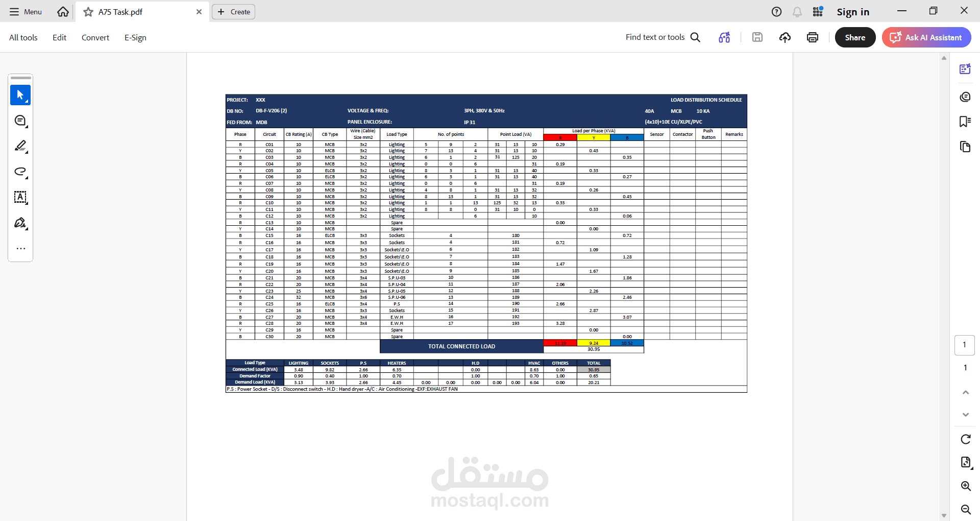Open the Bookmarks panel
Viewport: 980px width, 521px height.
point(965,121)
